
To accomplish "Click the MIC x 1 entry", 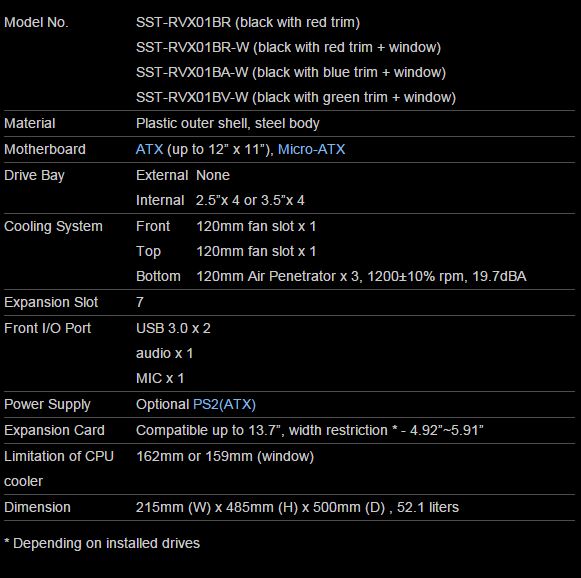I will point(160,378).
